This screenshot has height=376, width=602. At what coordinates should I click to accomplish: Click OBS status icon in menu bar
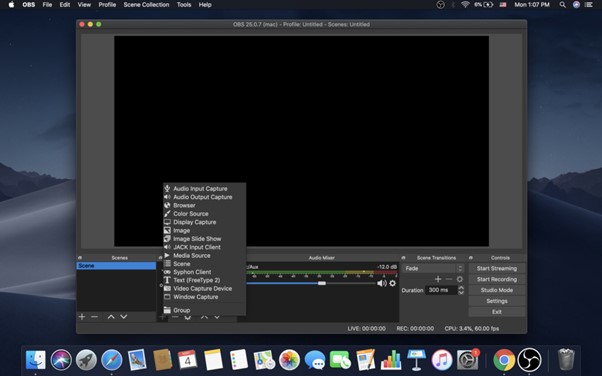[440, 5]
